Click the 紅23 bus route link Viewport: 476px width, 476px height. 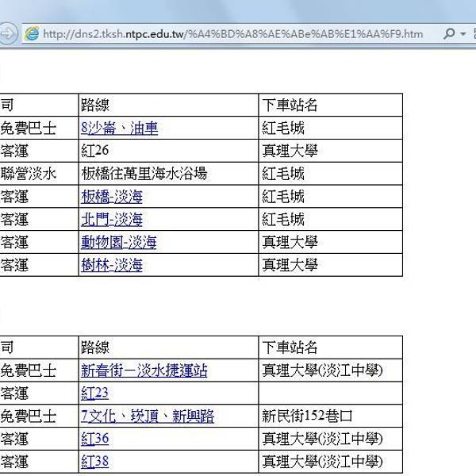click(x=94, y=393)
